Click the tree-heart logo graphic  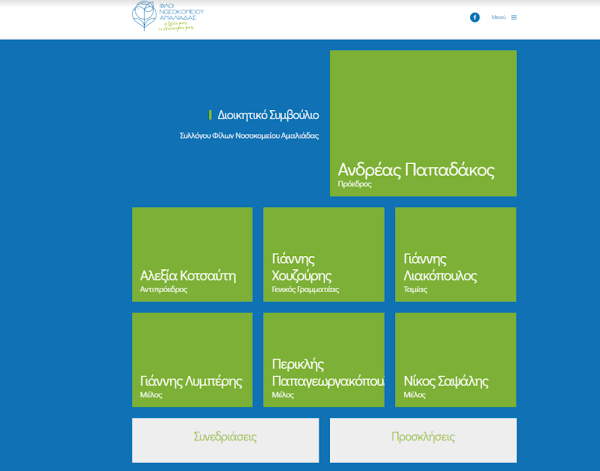click(x=146, y=16)
